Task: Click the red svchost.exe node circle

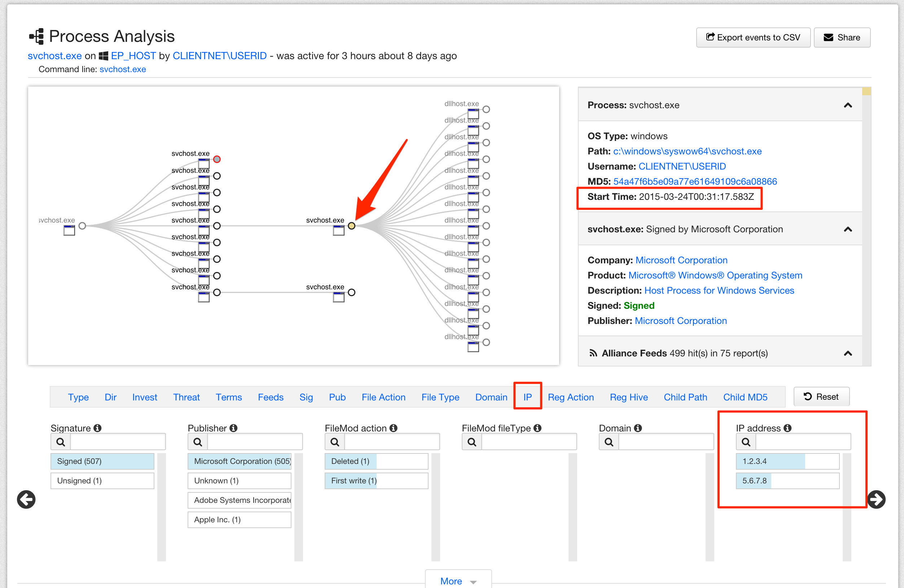Action: pyautogui.click(x=217, y=159)
